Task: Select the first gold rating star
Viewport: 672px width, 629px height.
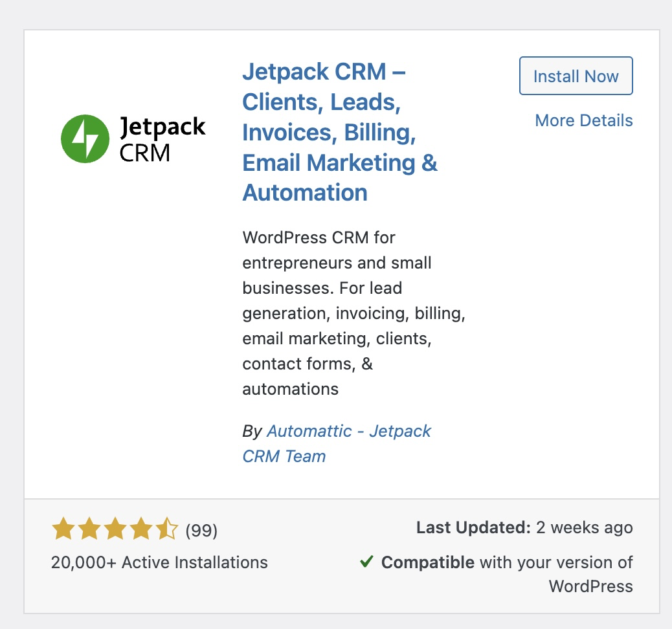Action: [62, 529]
